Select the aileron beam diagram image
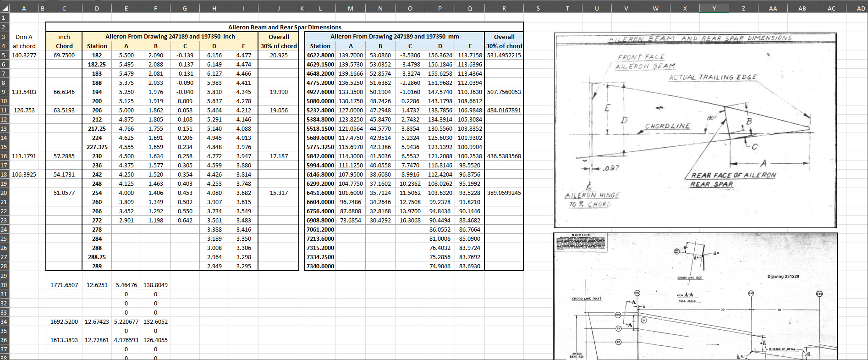 (695, 130)
